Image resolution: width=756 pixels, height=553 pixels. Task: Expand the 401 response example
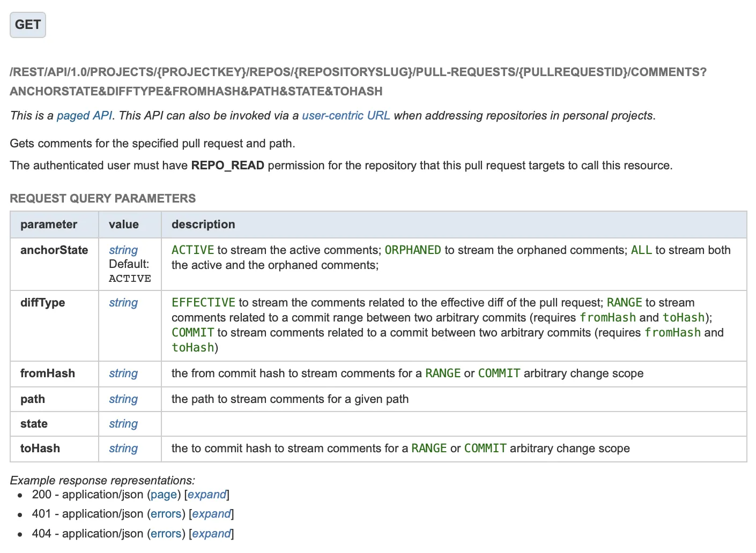click(x=211, y=514)
